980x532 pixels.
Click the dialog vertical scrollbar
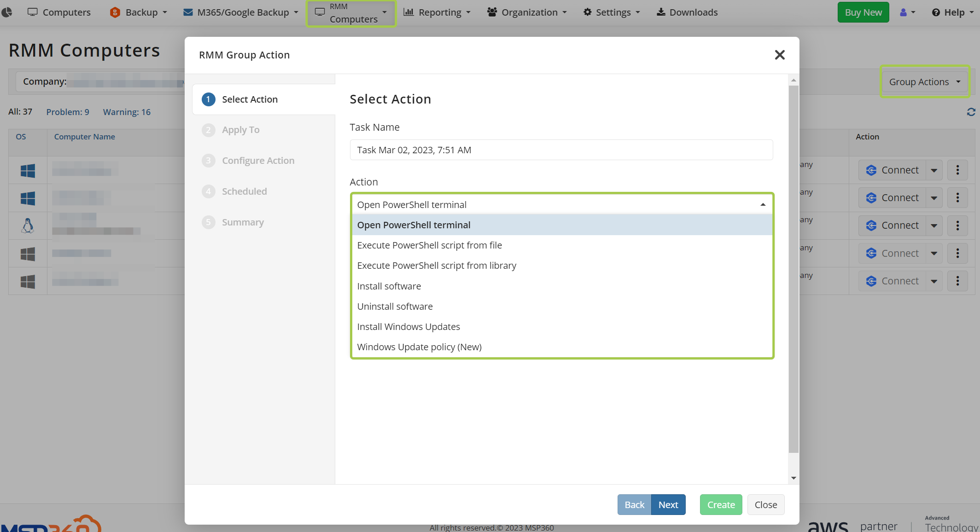click(793, 269)
